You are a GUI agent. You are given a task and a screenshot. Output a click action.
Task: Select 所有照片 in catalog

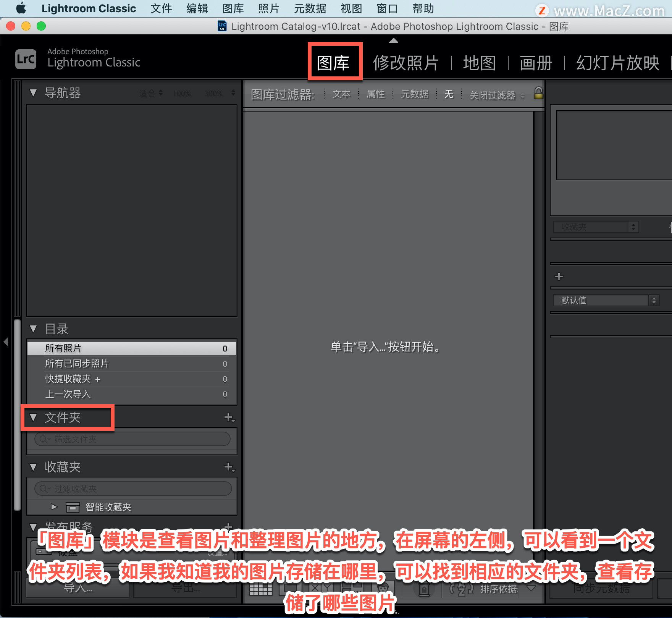tap(132, 348)
